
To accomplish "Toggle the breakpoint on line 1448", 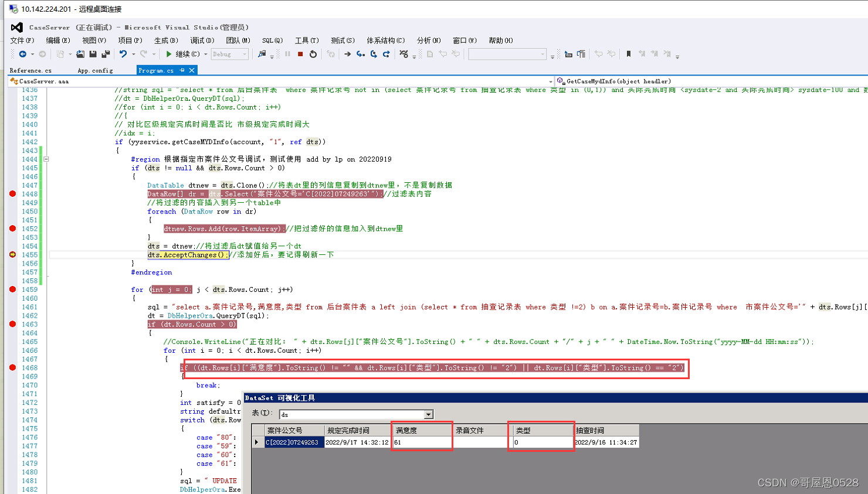I will coord(13,194).
